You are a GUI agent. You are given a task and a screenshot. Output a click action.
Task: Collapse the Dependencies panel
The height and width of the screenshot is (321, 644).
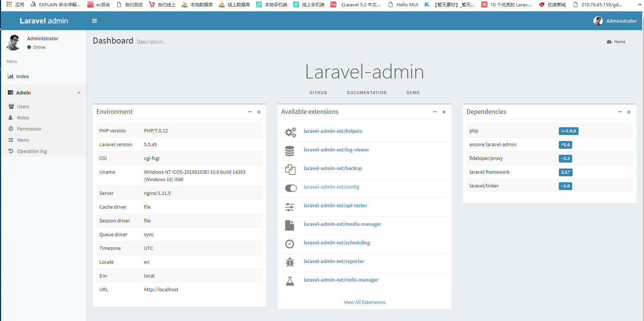(x=620, y=112)
